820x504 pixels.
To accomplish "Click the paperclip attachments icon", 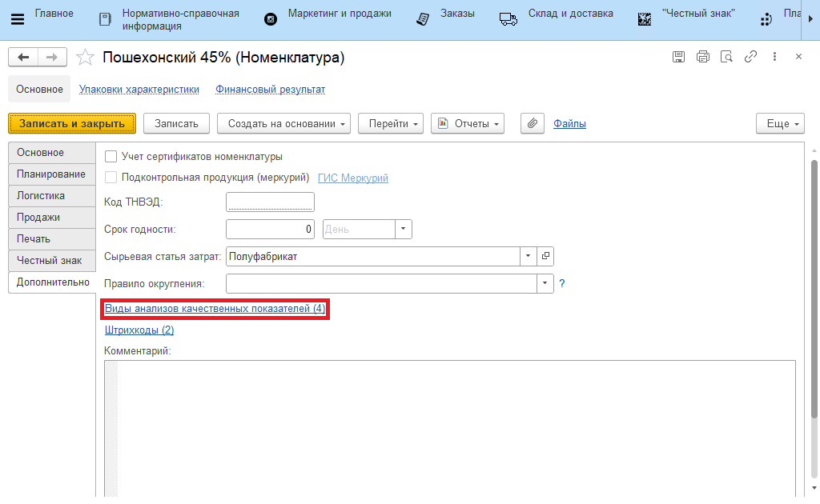I will 533,123.
